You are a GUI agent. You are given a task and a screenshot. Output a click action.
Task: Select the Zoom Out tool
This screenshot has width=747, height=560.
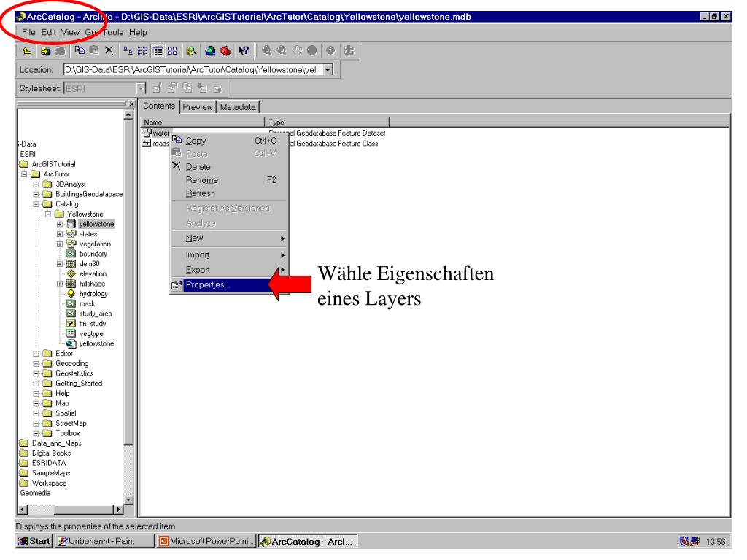coord(282,50)
